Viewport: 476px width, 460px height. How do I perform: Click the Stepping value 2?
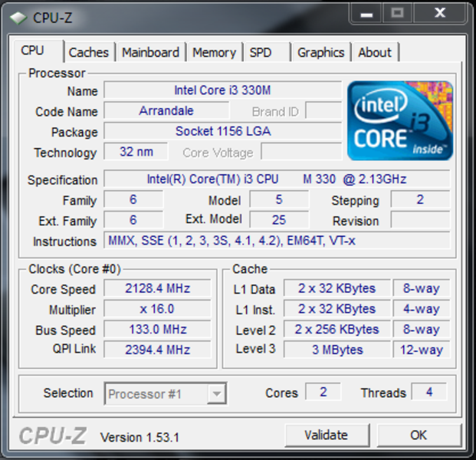tap(420, 199)
